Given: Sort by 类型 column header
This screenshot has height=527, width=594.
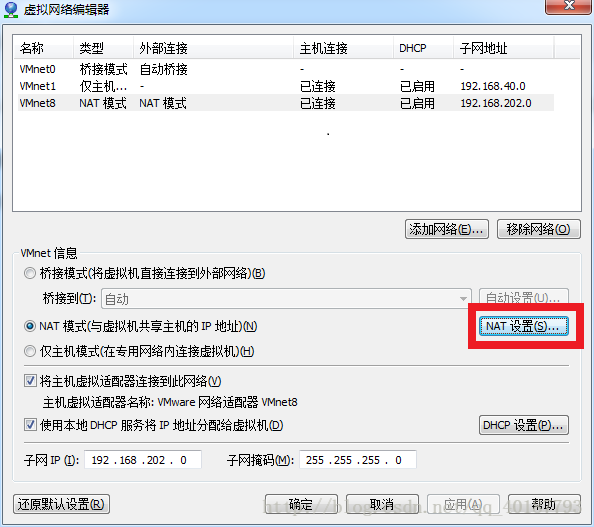Looking at the screenshot, I should (103, 48).
